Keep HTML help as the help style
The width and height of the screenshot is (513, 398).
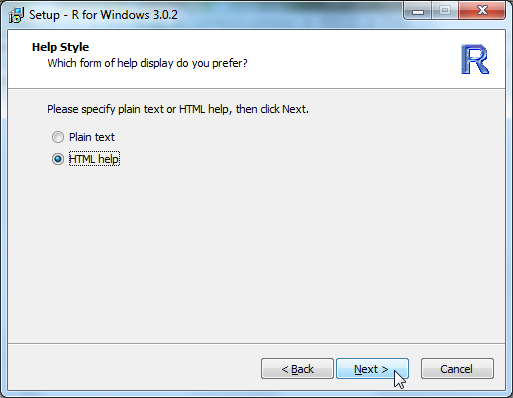58,159
